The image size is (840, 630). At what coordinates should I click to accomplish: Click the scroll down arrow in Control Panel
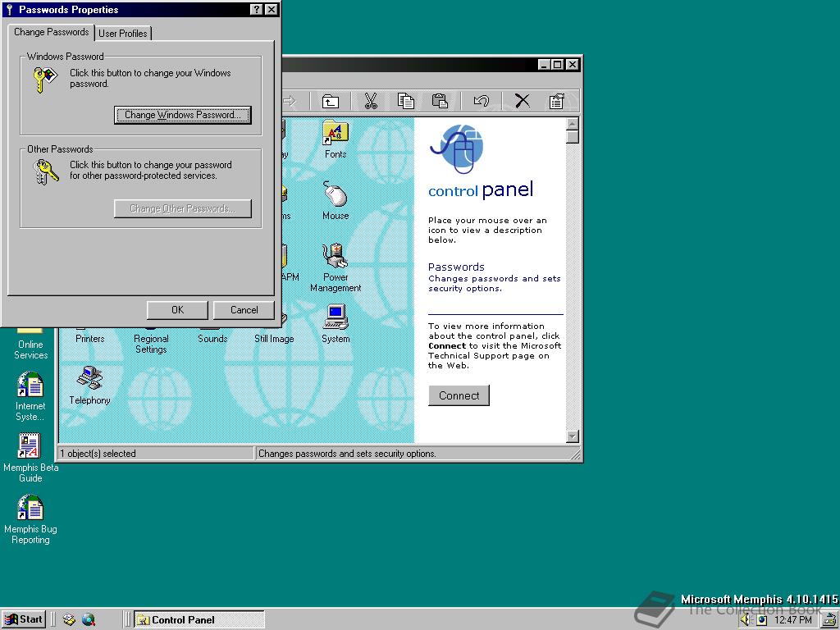[572, 436]
